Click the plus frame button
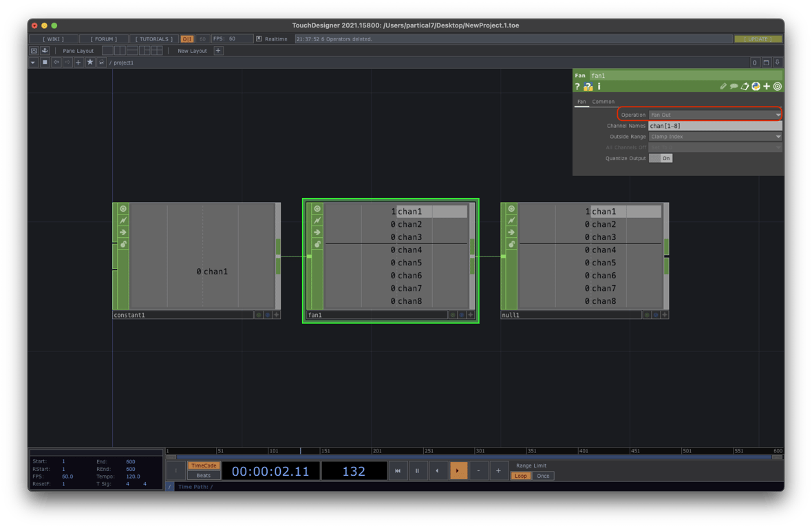The image size is (812, 528). [499, 471]
